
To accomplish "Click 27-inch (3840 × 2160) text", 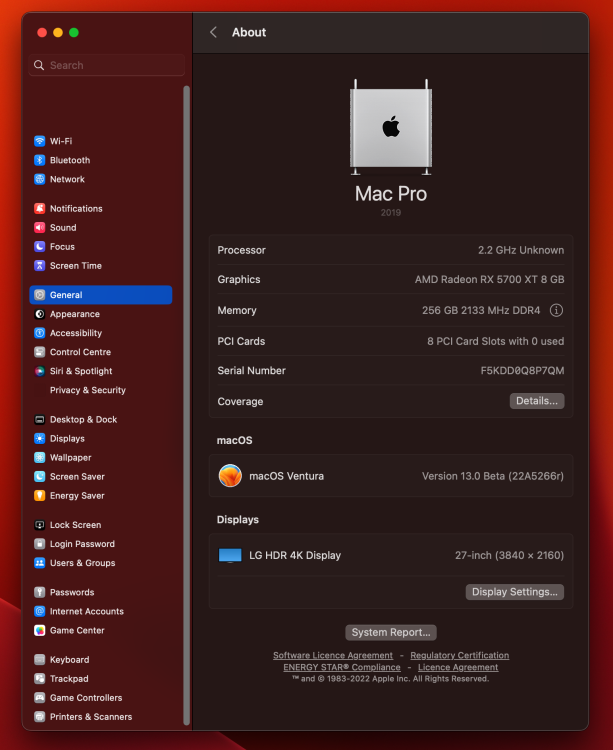I will (509, 555).
